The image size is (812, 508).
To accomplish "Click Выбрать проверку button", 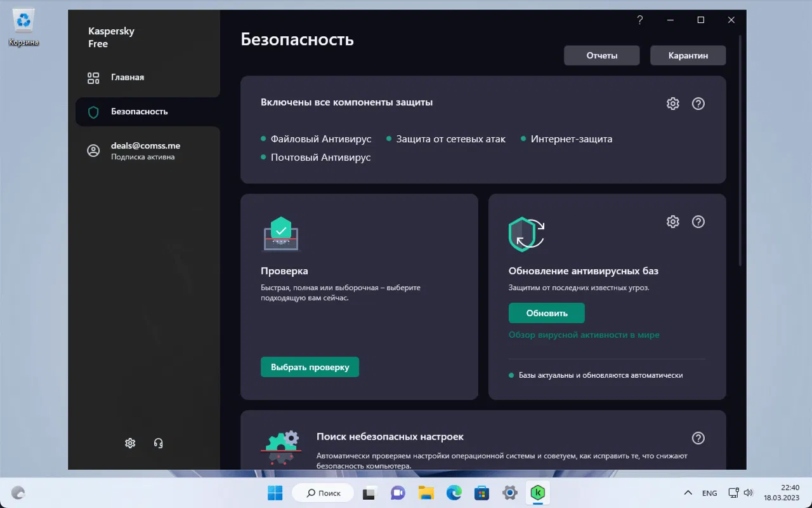I will [x=310, y=367].
